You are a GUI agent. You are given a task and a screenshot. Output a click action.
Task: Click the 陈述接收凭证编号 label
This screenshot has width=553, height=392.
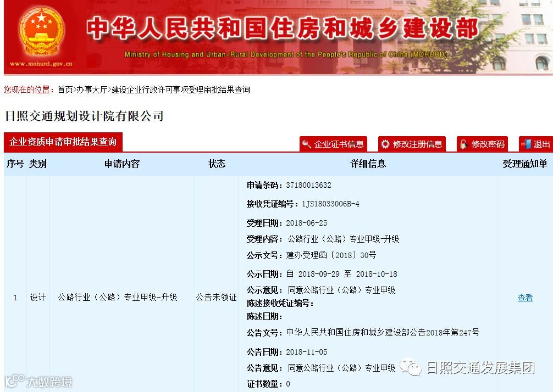pyautogui.click(x=280, y=303)
